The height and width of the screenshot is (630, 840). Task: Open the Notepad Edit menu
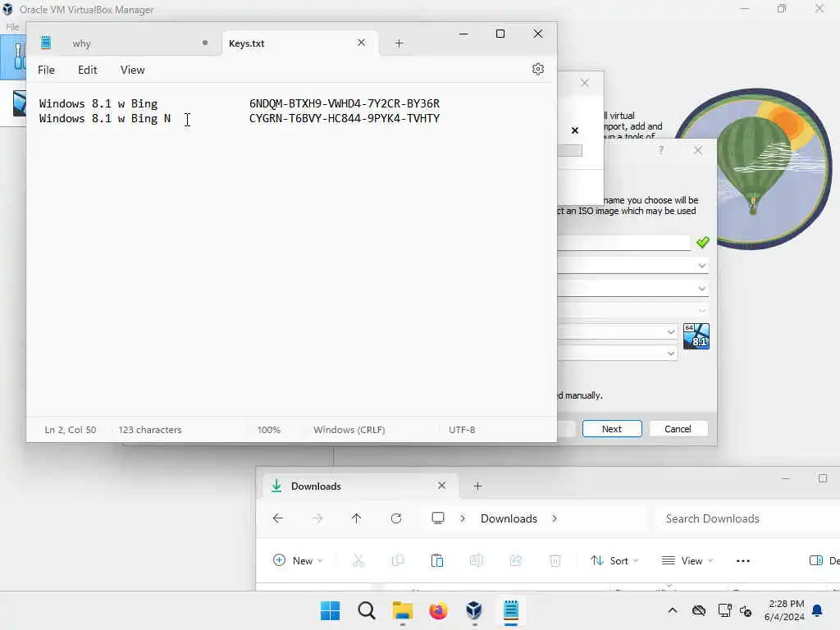[87, 70]
